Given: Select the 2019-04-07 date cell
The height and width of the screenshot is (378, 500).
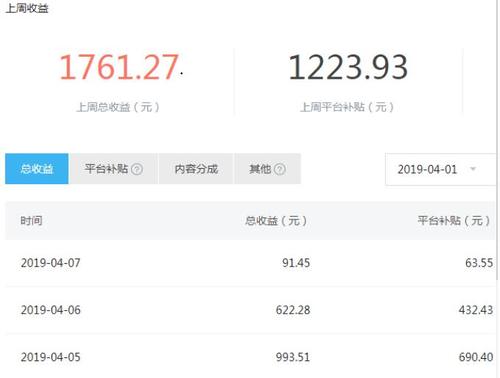Looking at the screenshot, I should tap(51, 263).
